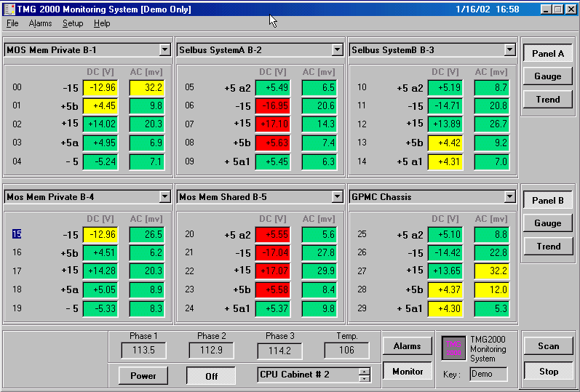This screenshot has height=392, width=580.
Task: Select the red +17.10 DC voltage cell
Action: click(x=272, y=124)
